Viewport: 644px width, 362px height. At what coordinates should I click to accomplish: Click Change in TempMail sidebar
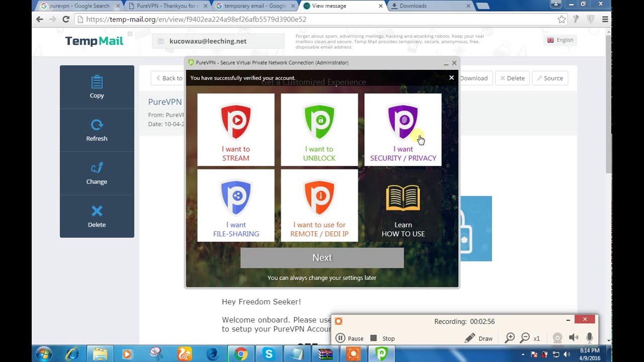97,173
